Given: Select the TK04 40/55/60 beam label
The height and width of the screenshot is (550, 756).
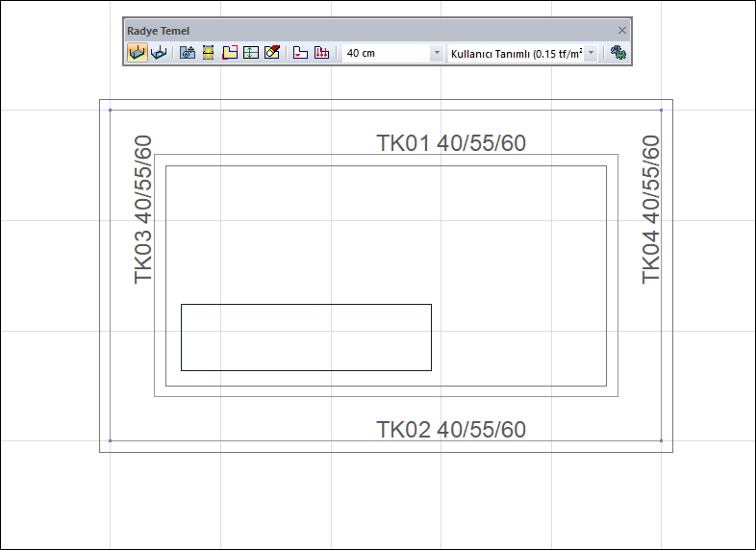Looking at the screenshot, I should [x=650, y=210].
